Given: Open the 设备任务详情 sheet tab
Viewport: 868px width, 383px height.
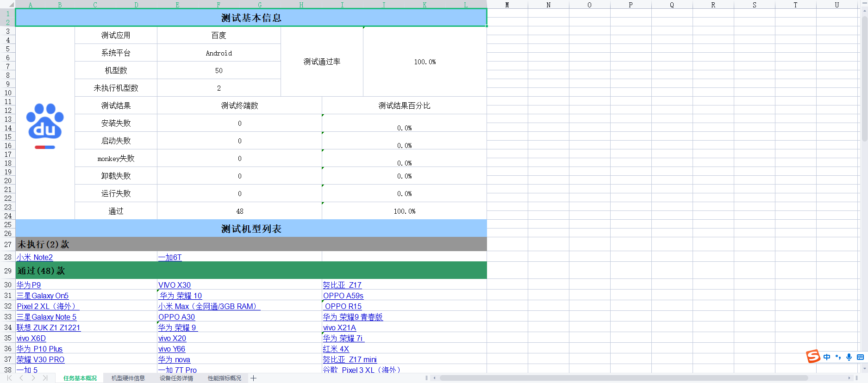Looking at the screenshot, I should point(176,378).
